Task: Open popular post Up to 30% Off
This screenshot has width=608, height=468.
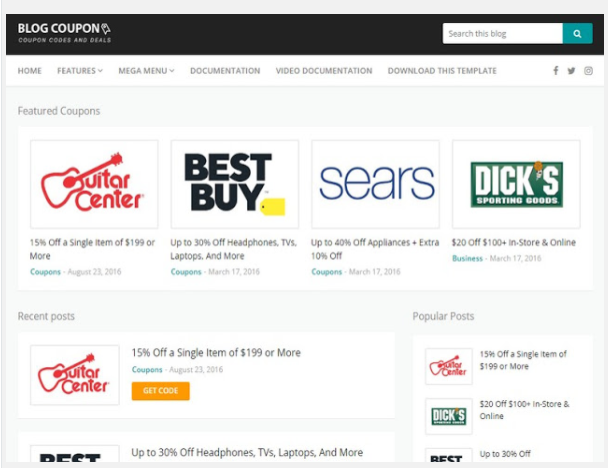Action: [505, 454]
